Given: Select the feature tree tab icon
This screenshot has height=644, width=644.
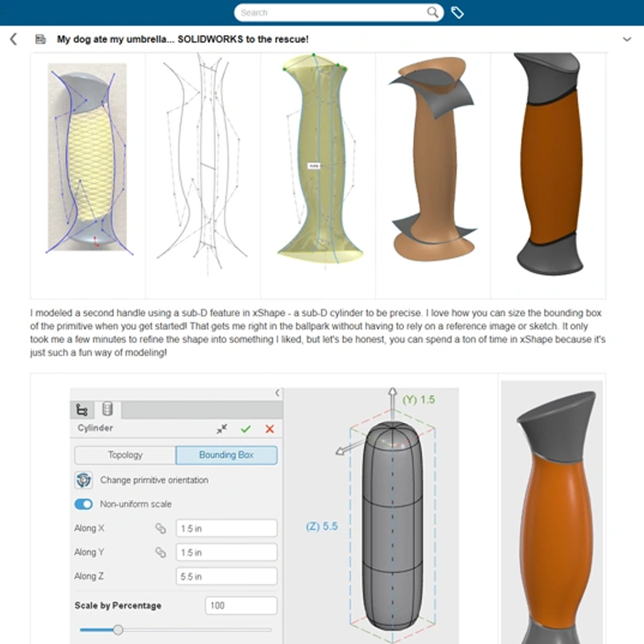Looking at the screenshot, I should 82,410.
